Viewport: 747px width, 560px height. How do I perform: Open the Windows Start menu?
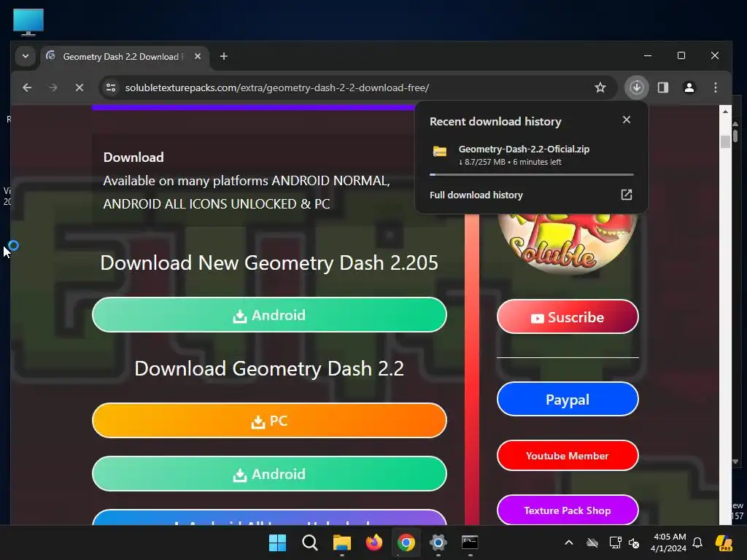[277, 542]
